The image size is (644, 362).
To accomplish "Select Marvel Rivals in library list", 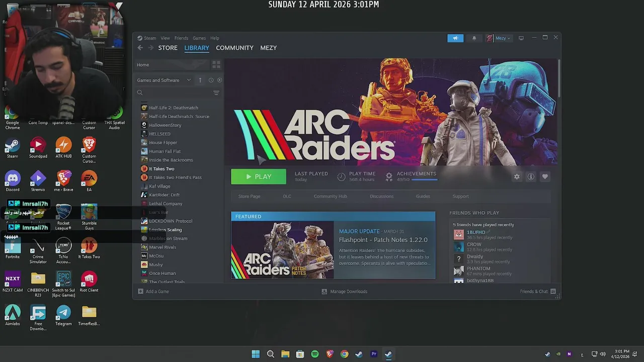I will [163, 247].
